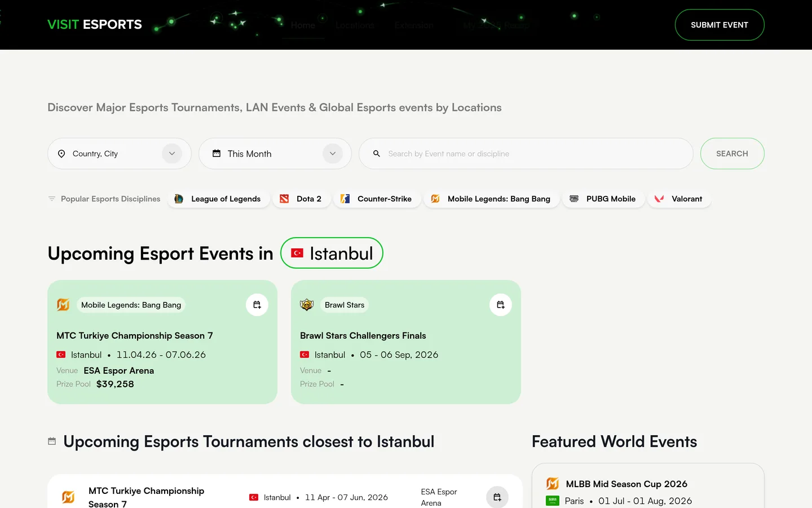Click the Featured World Events heading
This screenshot has height=508, width=812.
[615, 441]
